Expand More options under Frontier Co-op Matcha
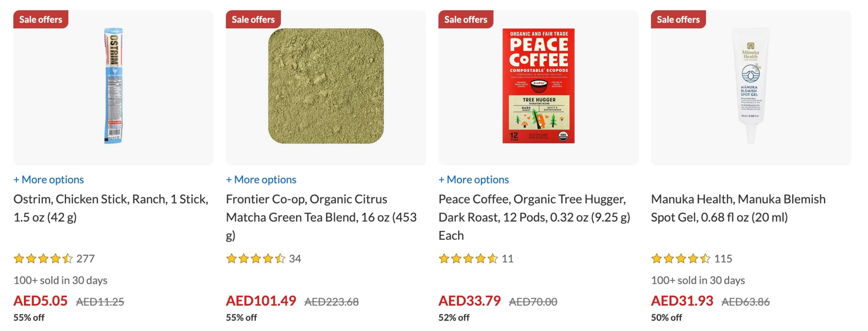Image resolution: width=868 pixels, height=331 pixels. tap(261, 179)
